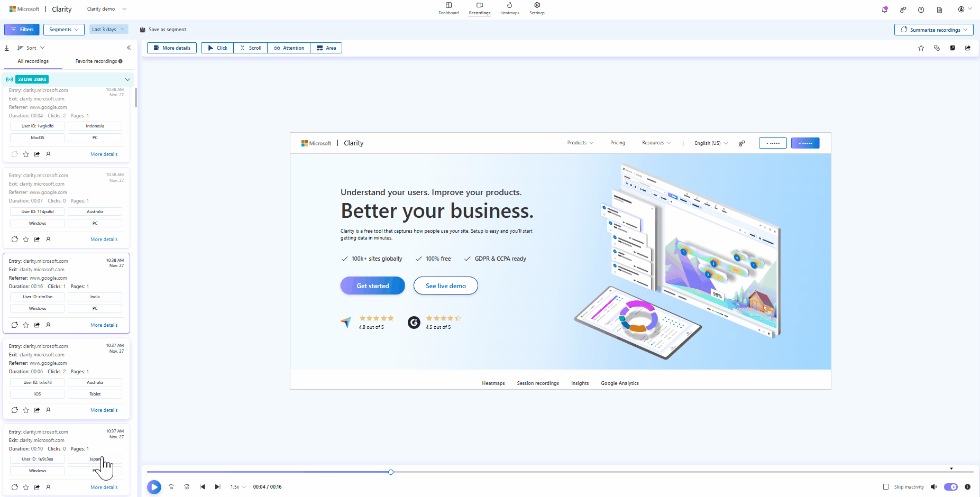Viewport: 980px width, 497px height.
Task: Open recording in new window icon
Action: 952,48
